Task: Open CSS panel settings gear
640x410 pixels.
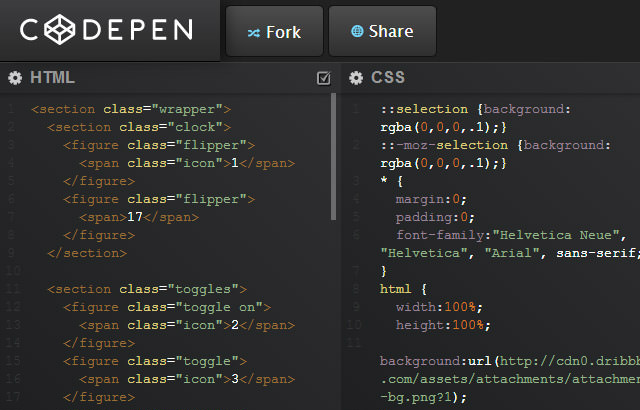Action: (x=356, y=78)
